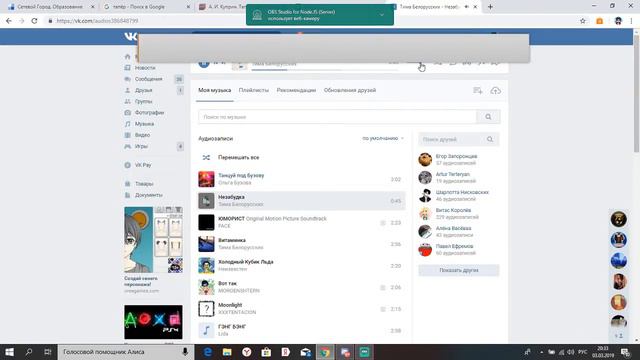Switch to Сетевой Город browser tab

click(x=49, y=7)
